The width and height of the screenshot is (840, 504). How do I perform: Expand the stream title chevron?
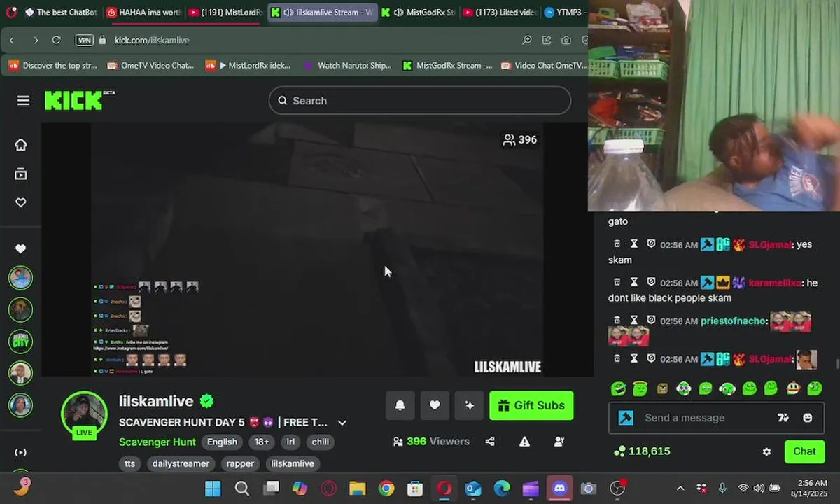[x=342, y=423]
